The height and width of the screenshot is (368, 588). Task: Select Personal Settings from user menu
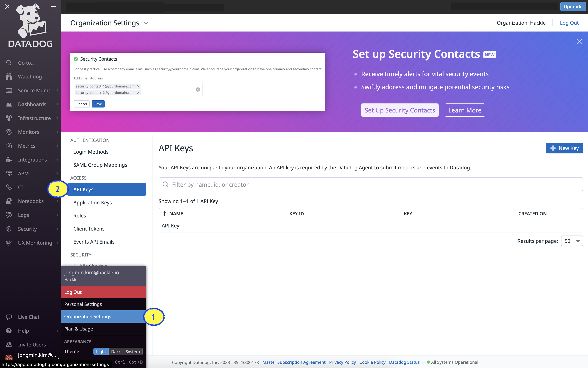tap(83, 304)
